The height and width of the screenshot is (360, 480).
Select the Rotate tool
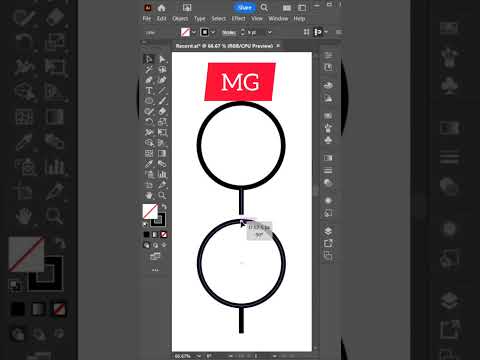pyautogui.click(x=149, y=122)
